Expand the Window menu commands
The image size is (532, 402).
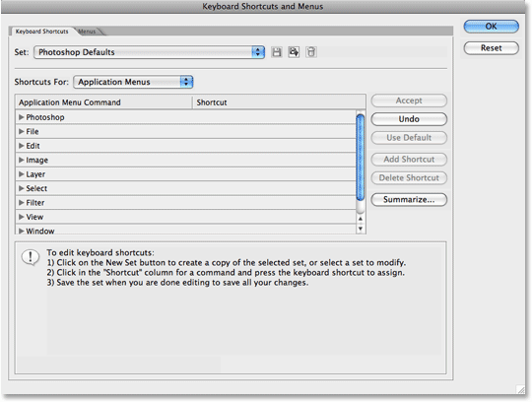pos(22,231)
